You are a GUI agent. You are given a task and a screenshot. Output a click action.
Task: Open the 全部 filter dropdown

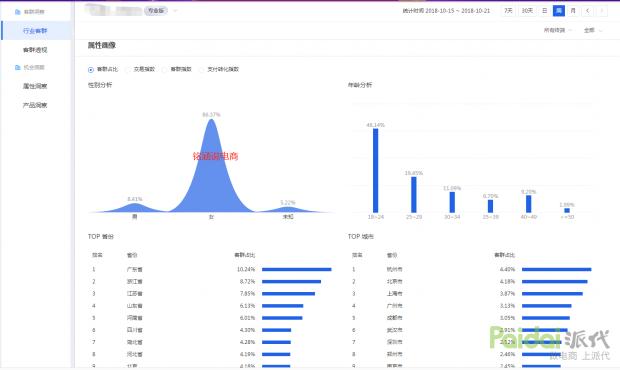tap(593, 30)
